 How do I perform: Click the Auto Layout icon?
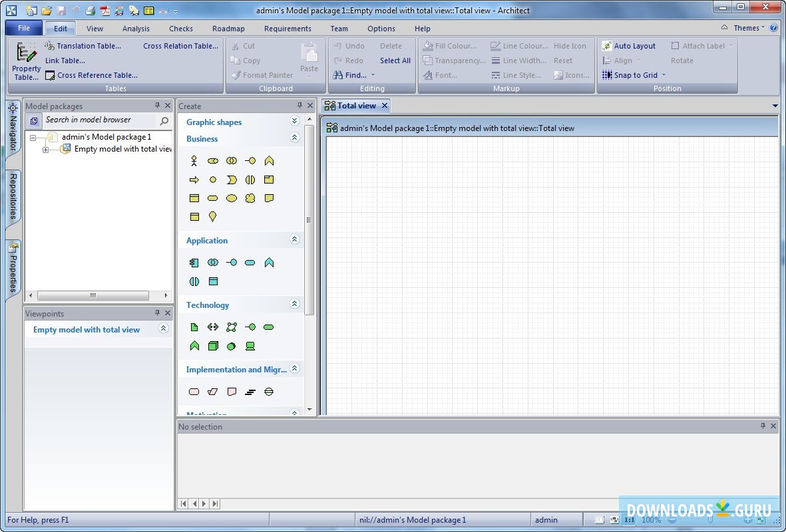pyautogui.click(x=607, y=46)
